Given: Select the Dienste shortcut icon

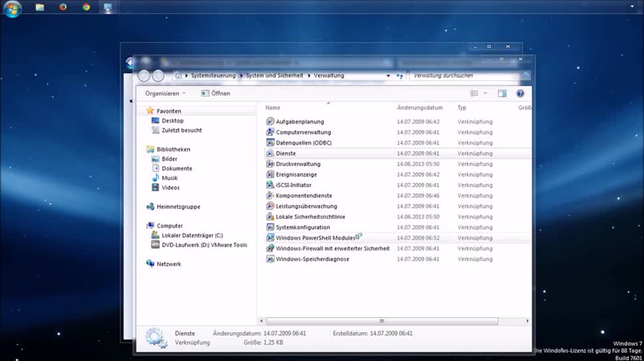Looking at the screenshot, I should (x=270, y=153).
